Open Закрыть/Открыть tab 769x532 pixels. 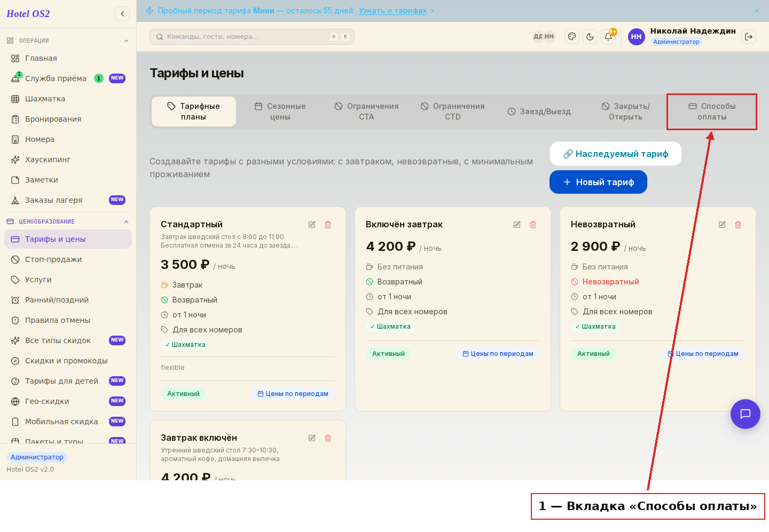pyautogui.click(x=625, y=112)
